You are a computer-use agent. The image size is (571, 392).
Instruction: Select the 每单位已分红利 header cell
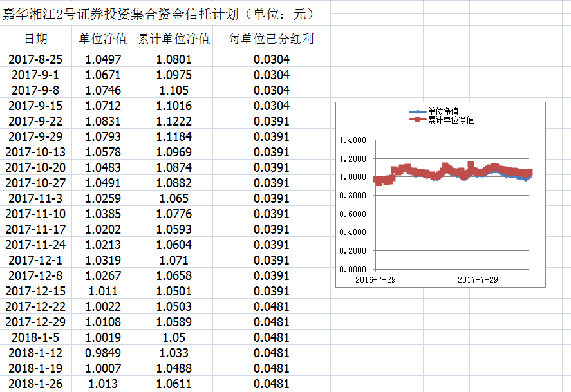(x=271, y=39)
